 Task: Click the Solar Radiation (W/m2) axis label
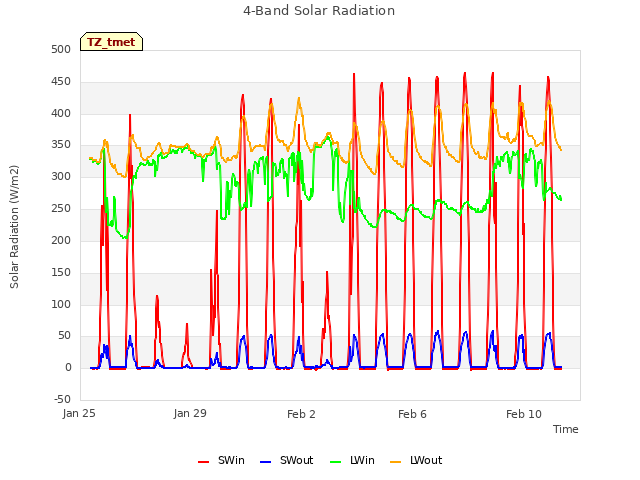[x=14, y=227]
